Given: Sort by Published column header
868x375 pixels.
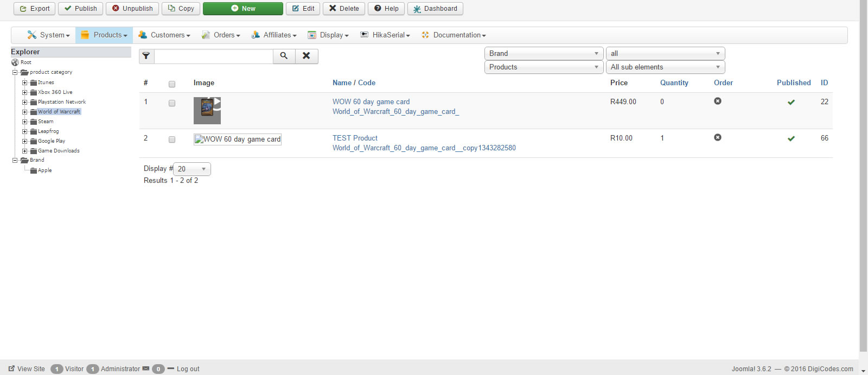Looking at the screenshot, I should pos(794,82).
